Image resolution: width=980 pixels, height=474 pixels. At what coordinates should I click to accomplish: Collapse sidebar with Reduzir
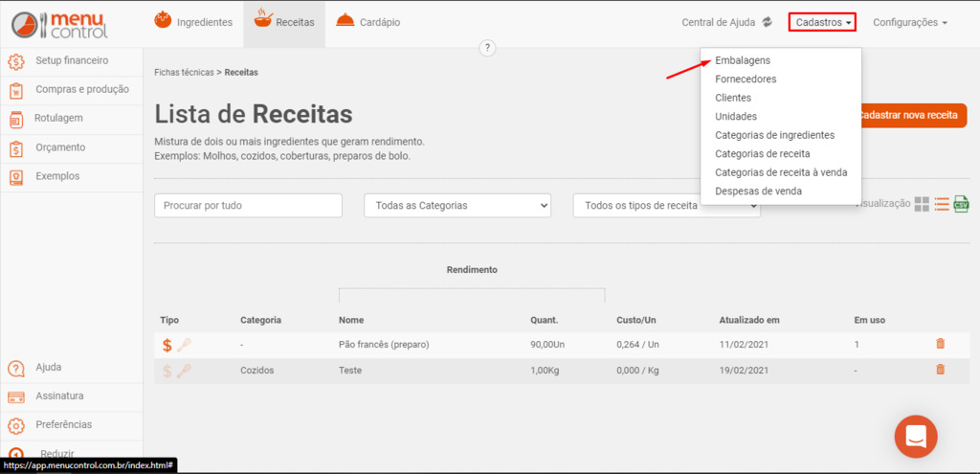56,453
